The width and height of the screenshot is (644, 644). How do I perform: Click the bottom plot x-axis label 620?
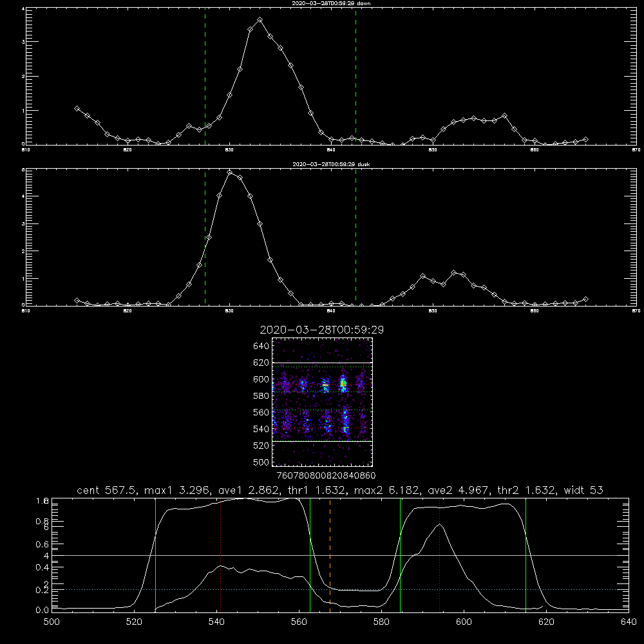pos(546,621)
